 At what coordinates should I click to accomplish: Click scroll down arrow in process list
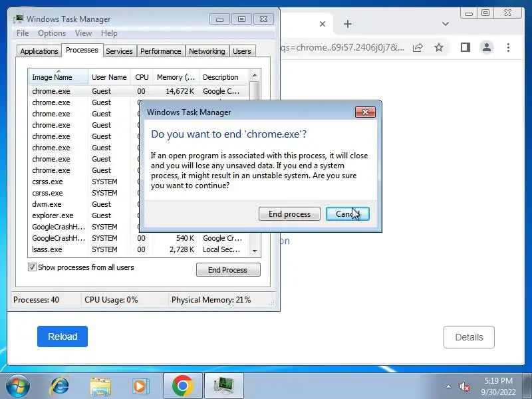[x=255, y=251]
